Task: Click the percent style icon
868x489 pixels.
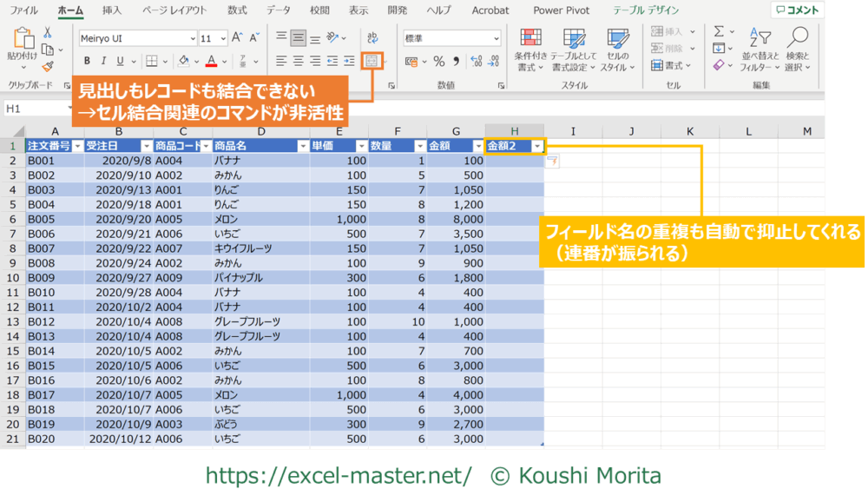Action: (439, 62)
